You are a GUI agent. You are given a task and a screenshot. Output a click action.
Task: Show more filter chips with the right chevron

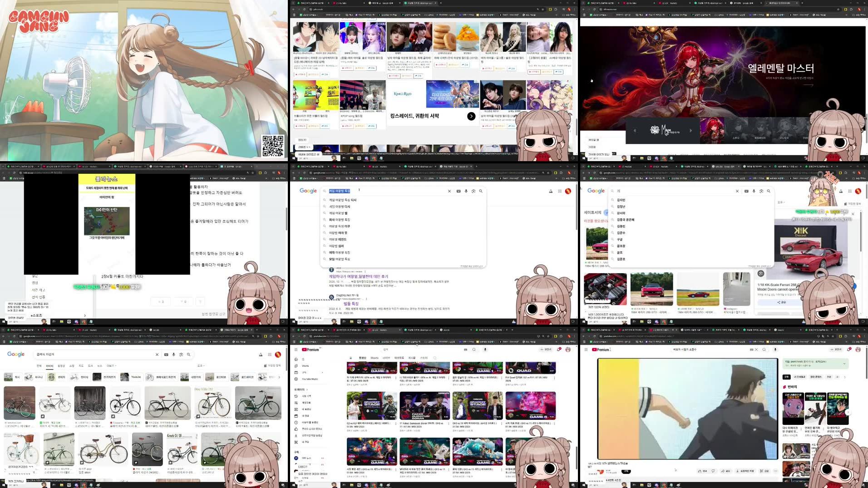845,377
